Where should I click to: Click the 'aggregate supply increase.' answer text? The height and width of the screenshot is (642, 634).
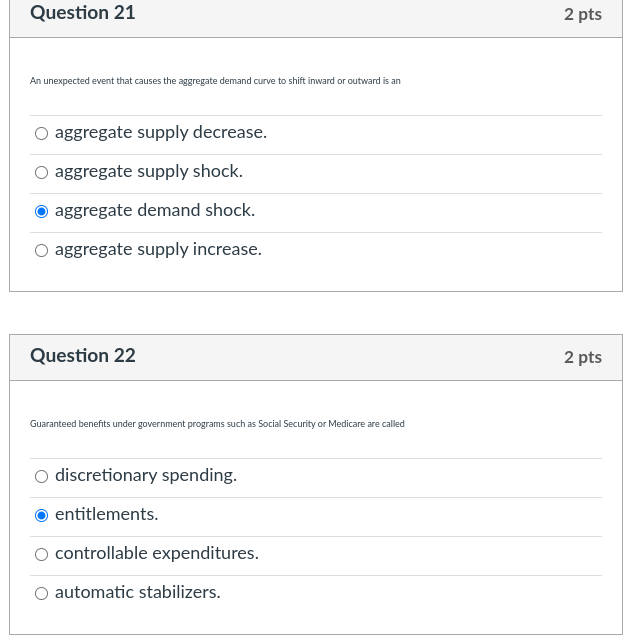pyautogui.click(x=158, y=250)
